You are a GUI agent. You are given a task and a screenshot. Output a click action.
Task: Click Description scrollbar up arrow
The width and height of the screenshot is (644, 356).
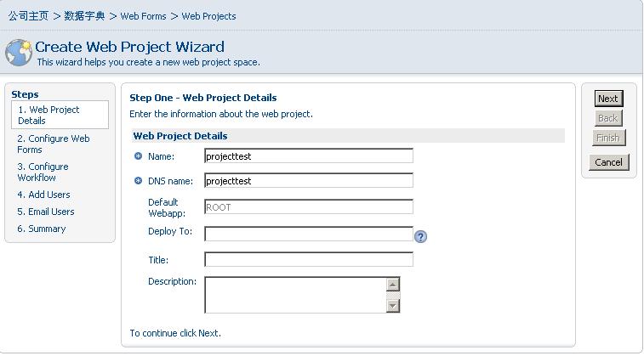(393, 285)
